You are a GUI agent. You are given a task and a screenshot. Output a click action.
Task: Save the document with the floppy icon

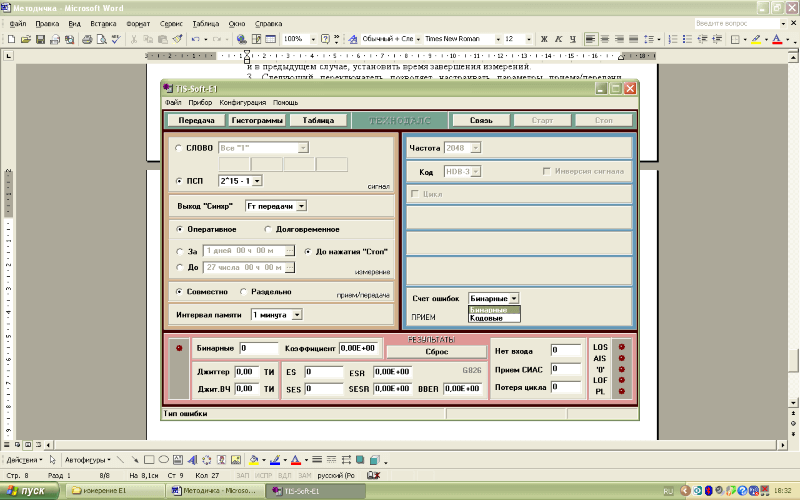point(40,39)
